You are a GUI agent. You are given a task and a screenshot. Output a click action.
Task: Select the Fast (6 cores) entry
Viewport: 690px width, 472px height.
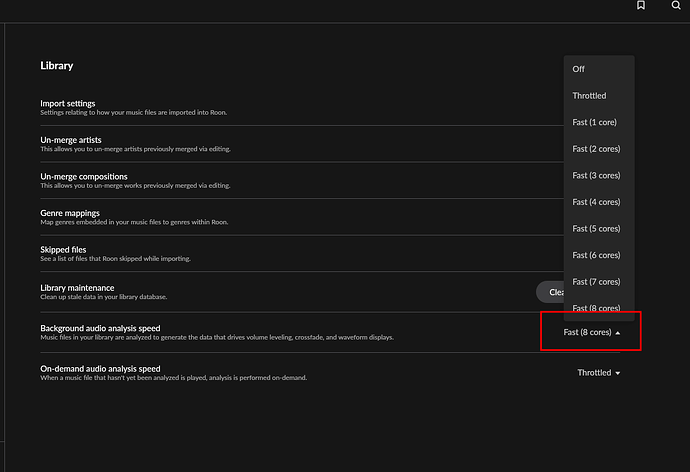[x=596, y=255]
